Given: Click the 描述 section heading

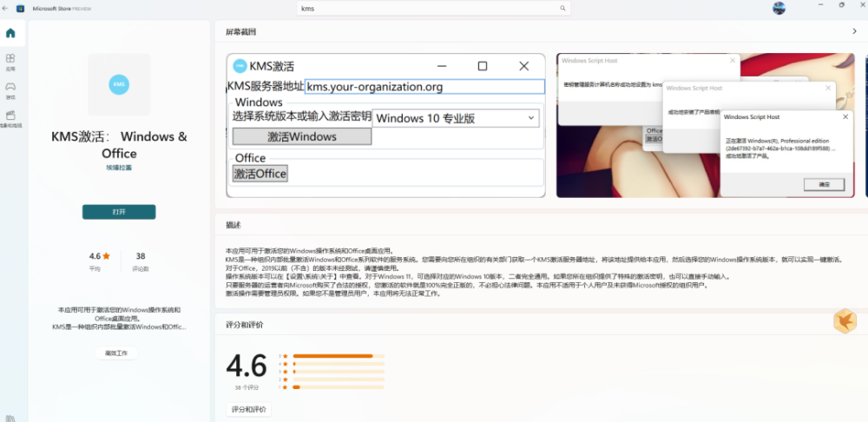Looking at the screenshot, I should pos(233,226).
